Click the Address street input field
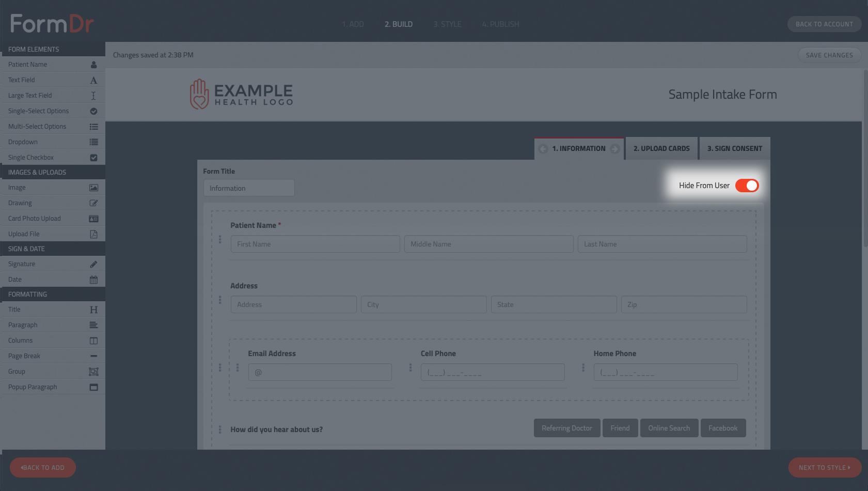The image size is (868, 491). click(x=293, y=304)
